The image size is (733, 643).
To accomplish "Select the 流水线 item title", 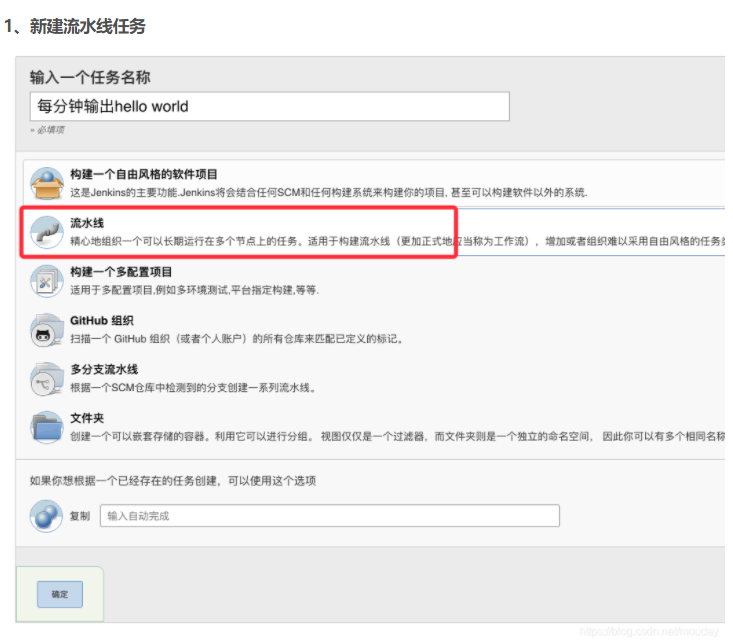I will [x=87, y=223].
